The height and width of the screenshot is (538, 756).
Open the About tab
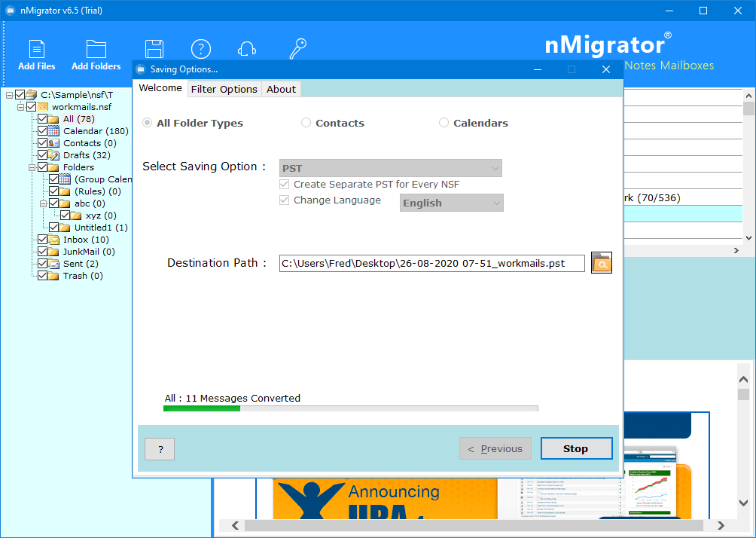coord(281,89)
